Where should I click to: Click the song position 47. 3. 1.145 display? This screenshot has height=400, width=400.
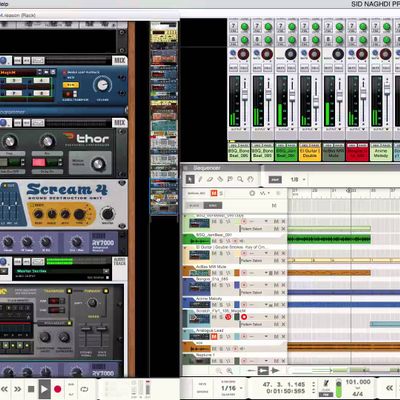(284, 384)
